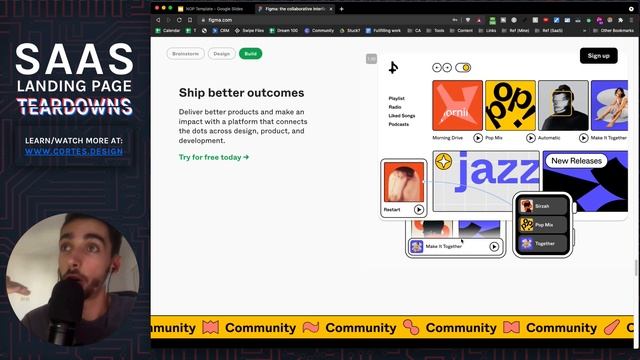Expand the Content bookmarks folder
This screenshot has width=640, height=360.
[x=461, y=31]
